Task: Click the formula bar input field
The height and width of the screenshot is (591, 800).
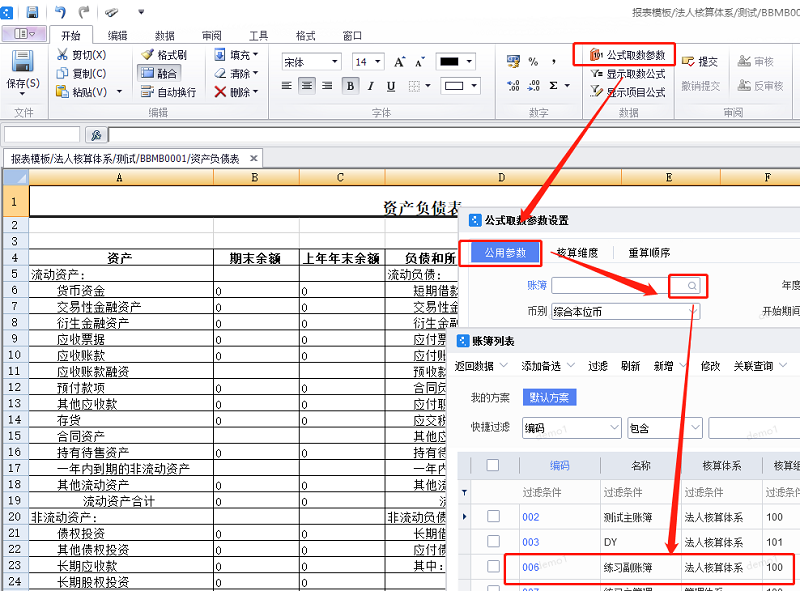Action: 450,134
